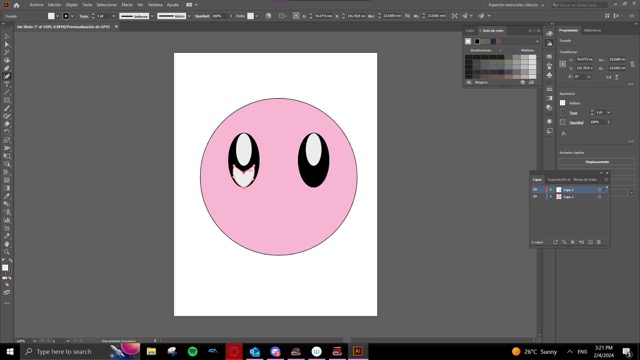Open Spotify from the taskbar
This screenshot has width=640, height=360.
pyautogui.click(x=193, y=351)
